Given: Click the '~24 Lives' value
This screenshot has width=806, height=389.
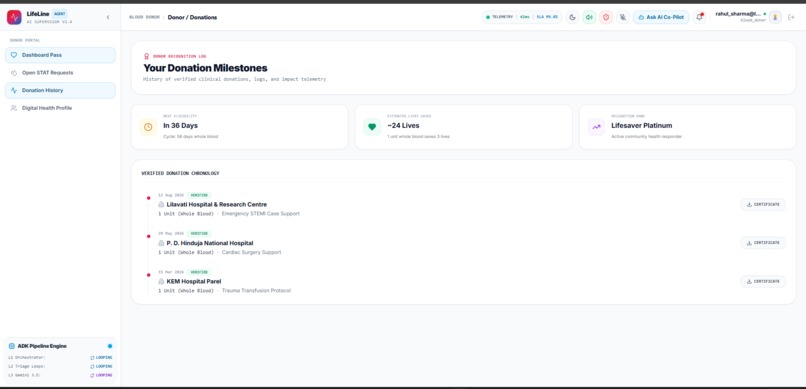Looking at the screenshot, I should pos(403,125).
